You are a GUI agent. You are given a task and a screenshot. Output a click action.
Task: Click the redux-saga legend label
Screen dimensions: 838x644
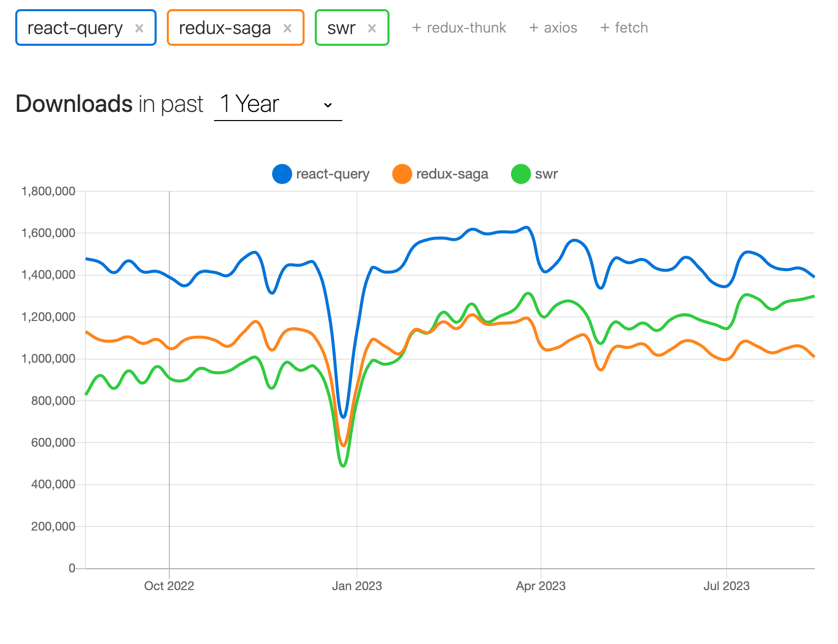452,174
